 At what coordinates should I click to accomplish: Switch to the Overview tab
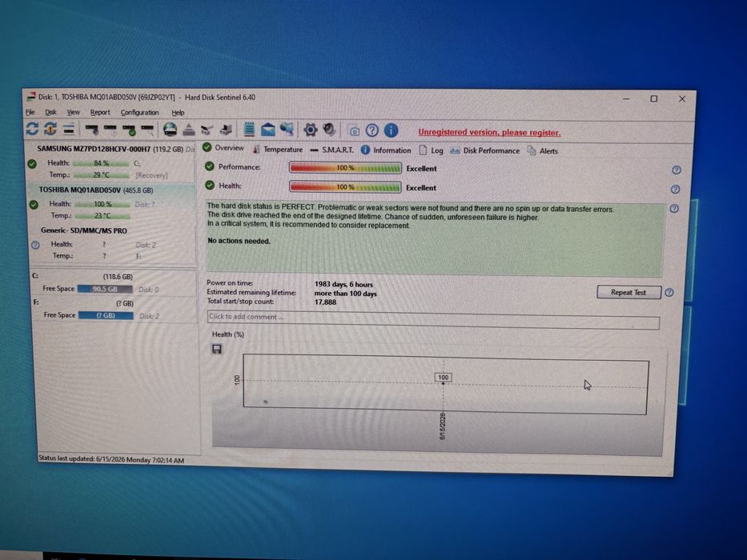click(223, 148)
